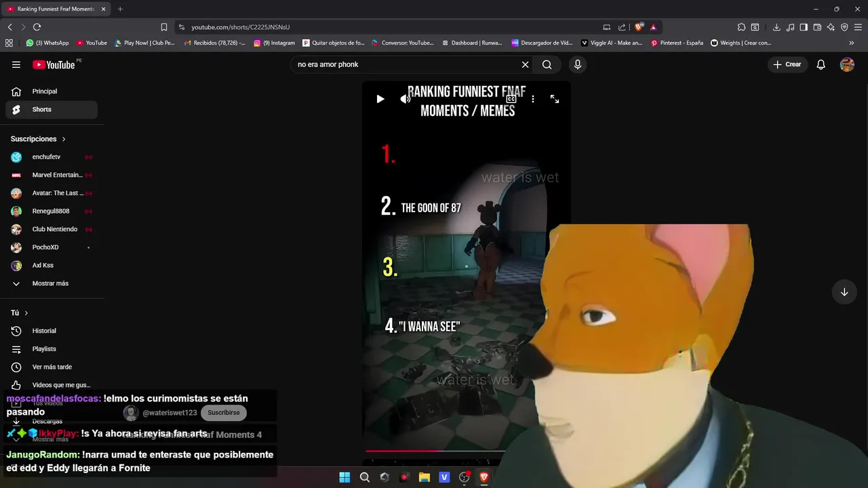Open the browser main menu

click(x=858, y=27)
